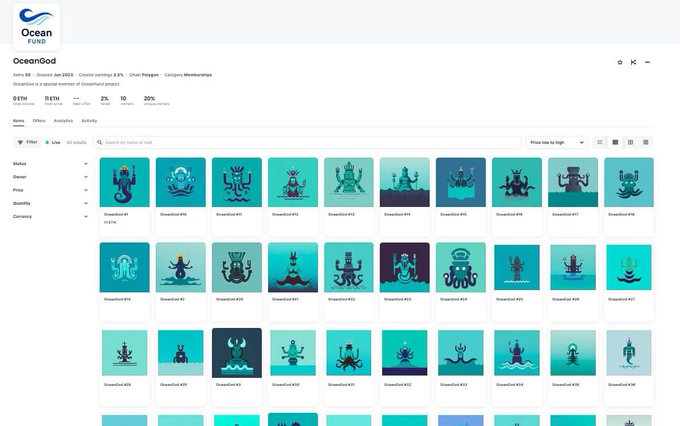Viewport: 680px width, 426px height.
Task: Open the OceanGod #28 artwork thumbnail
Action: [124, 353]
